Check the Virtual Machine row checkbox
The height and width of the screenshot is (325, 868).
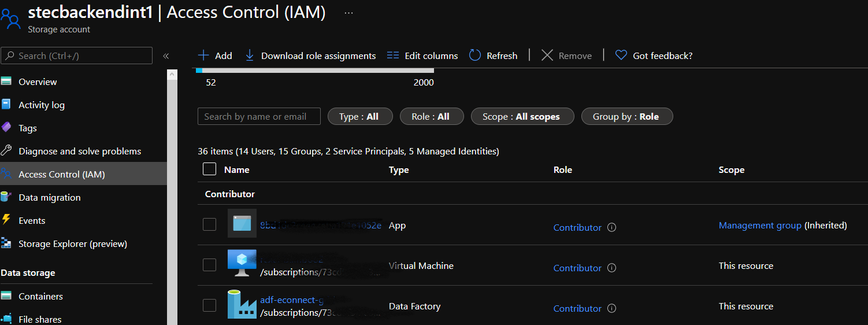(210, 265)
